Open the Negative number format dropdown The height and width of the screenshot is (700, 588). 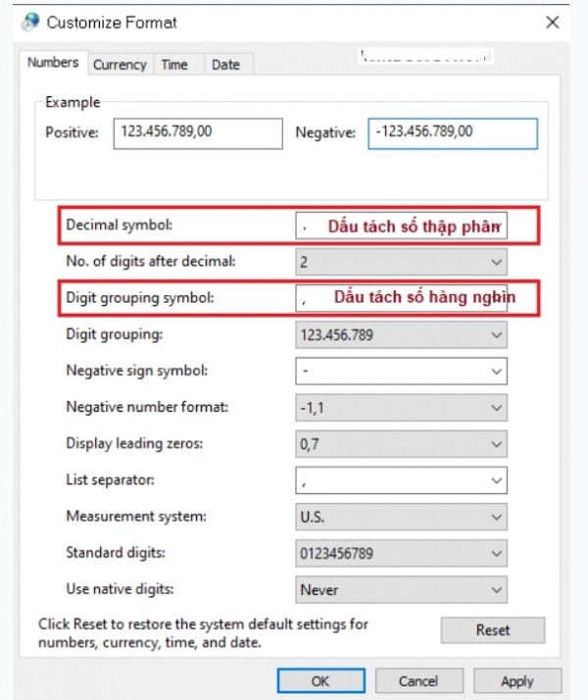point(401,407)
